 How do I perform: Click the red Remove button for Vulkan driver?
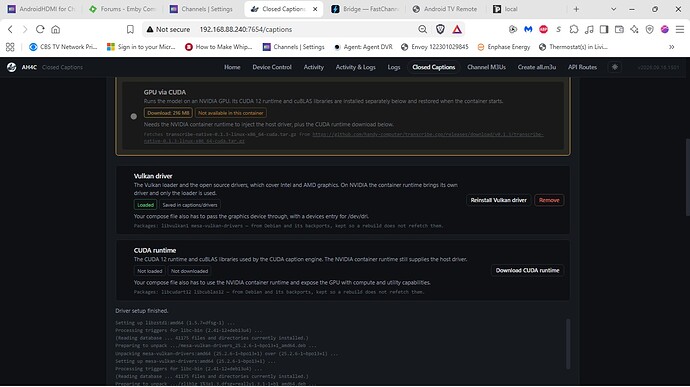click(x=549, y=200)
